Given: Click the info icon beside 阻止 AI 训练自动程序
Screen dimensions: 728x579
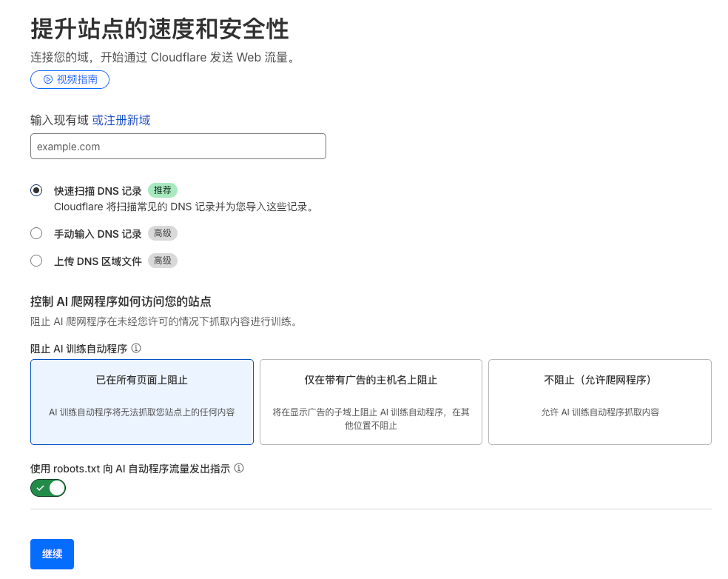Looking at the screenshot, I should pyautogui.click(x=135, y=347).
